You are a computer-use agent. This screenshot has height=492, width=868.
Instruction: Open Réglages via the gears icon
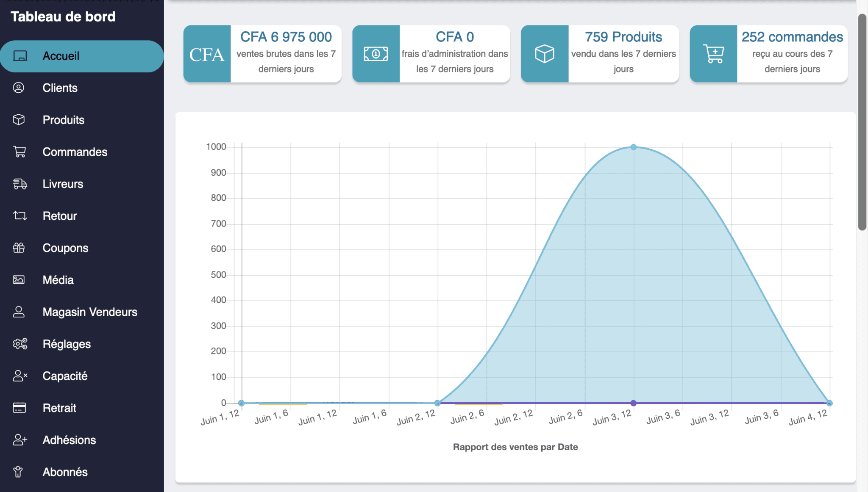pyautogui.click(x=19, y=344)
